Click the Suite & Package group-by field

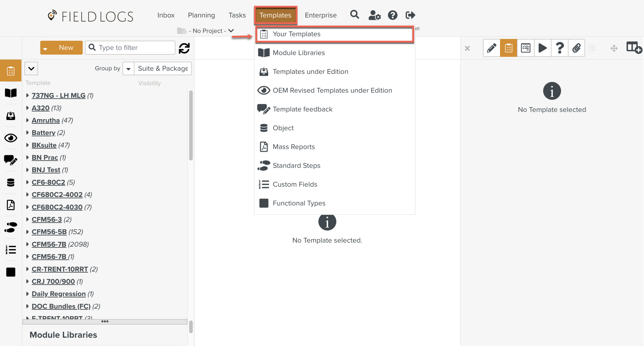(x=163, y=69)
